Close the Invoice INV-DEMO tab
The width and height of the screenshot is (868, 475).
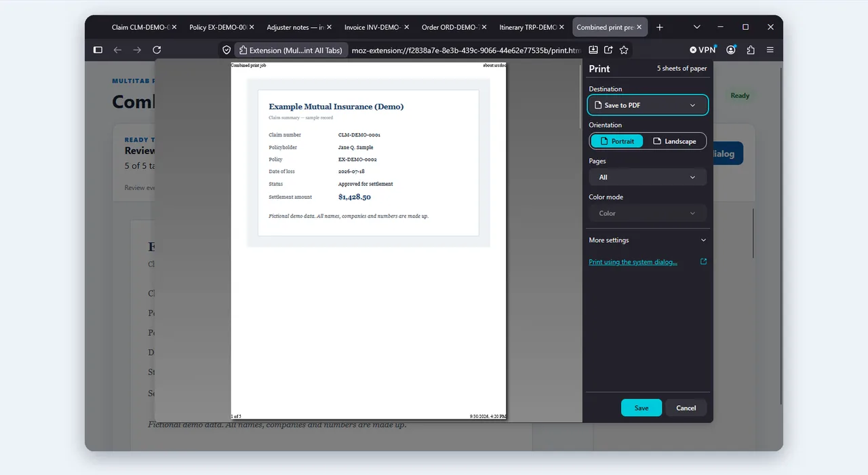point(407,27)
